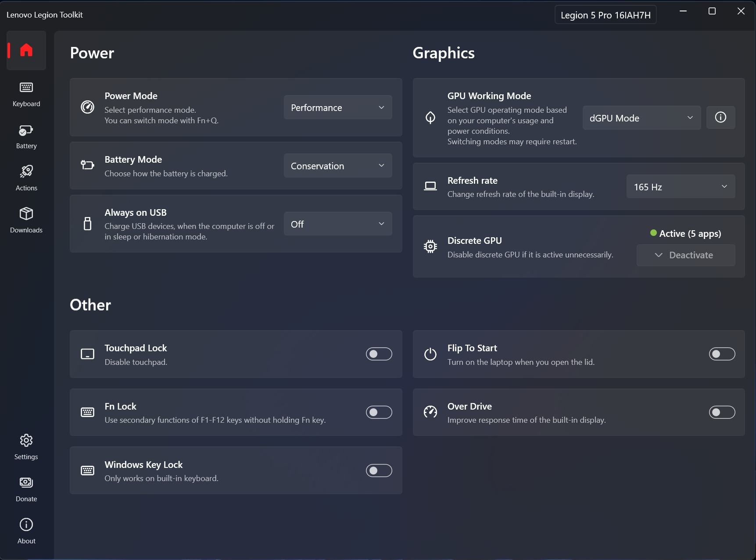Screen dimensions: 756x560
Task: Click 'You can switch mode with Fn+Q.' text
Action: 161,121
